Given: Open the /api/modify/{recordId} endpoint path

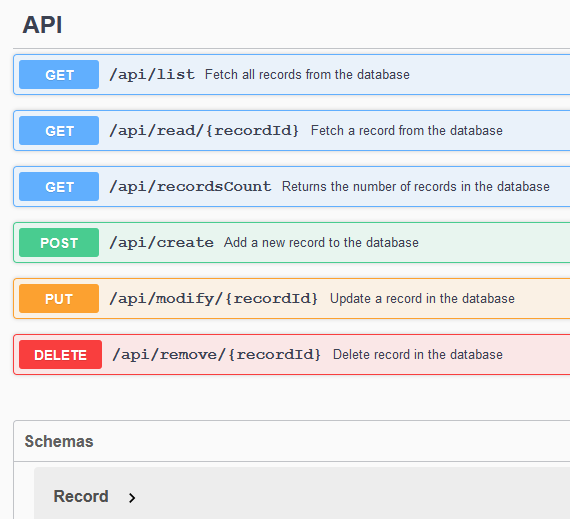Looking at the screenshot, I should [214, 298].
